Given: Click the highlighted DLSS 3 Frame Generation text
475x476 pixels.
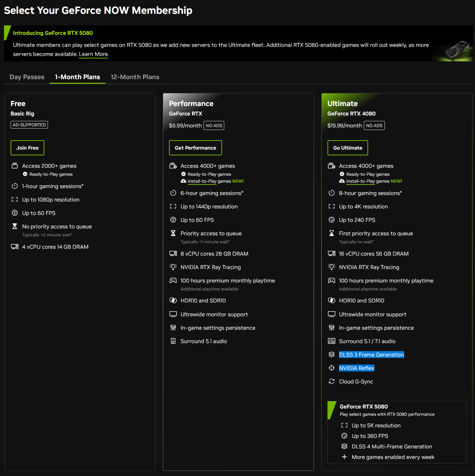Looking at the screenshot, I should pos(371,355).
